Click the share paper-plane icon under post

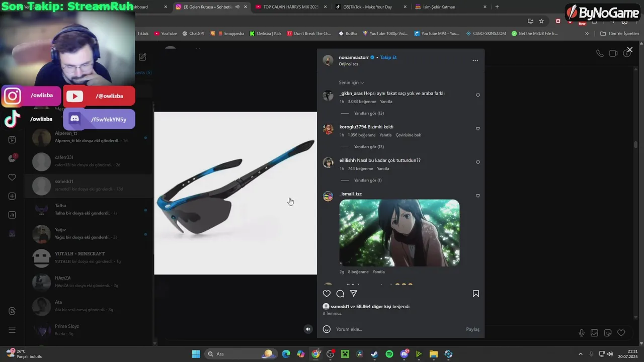[x=354, y=294]
